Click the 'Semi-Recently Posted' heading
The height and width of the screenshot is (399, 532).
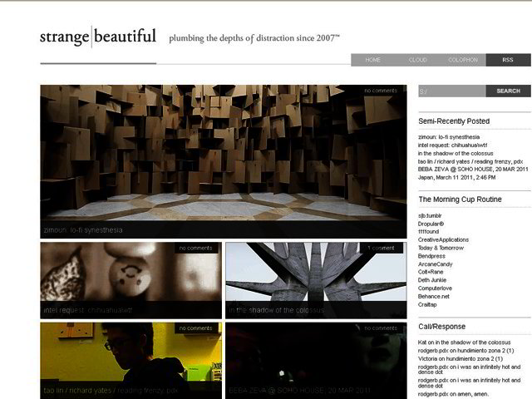click(x=454, y=121)
